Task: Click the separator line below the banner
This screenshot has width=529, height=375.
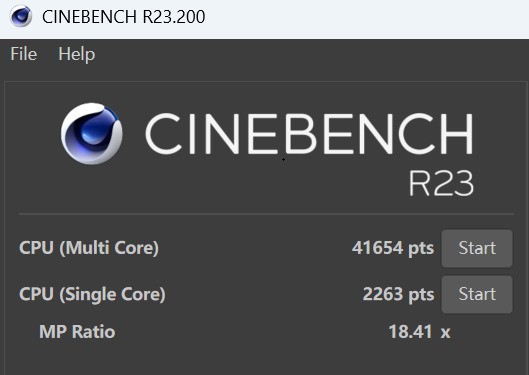Action: [x=266, y=214]
